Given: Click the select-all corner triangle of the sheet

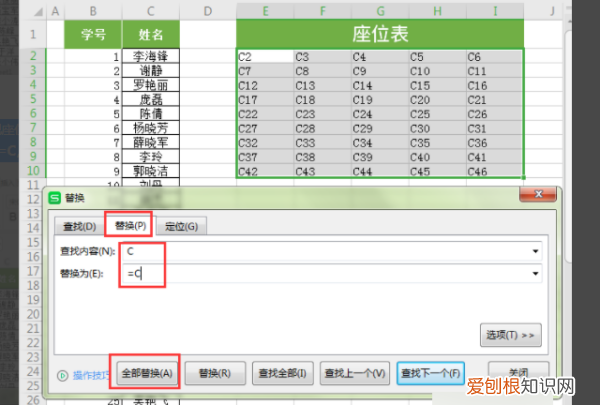Looking at the screenshot, I should coord(38,11).
